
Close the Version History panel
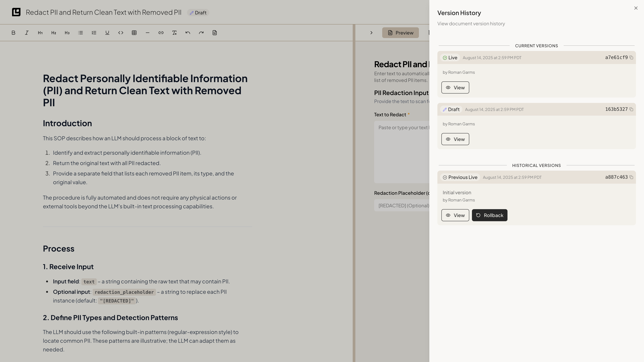(x=636, y=8)
